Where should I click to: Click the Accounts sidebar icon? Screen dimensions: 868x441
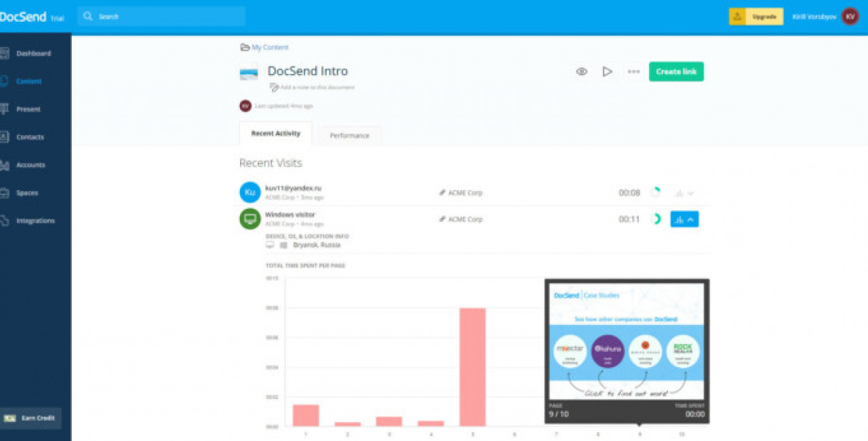(x=4, y=165)
